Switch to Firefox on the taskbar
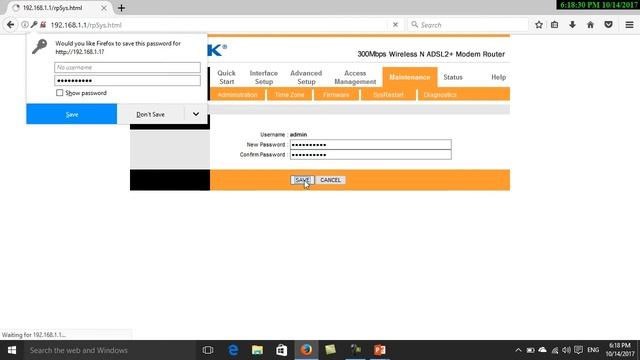This screenshot has height=360, width=640. tap(306, 350)
